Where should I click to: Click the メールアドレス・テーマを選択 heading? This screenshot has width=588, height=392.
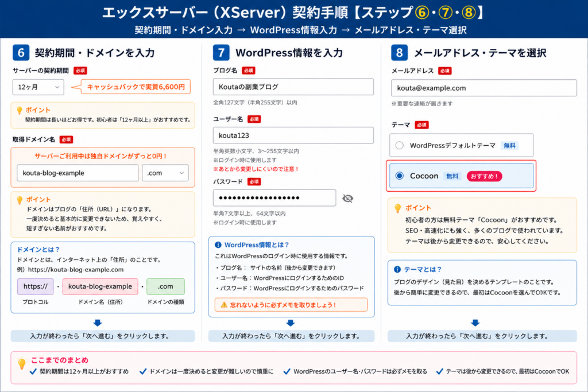[x=481, y=53]
